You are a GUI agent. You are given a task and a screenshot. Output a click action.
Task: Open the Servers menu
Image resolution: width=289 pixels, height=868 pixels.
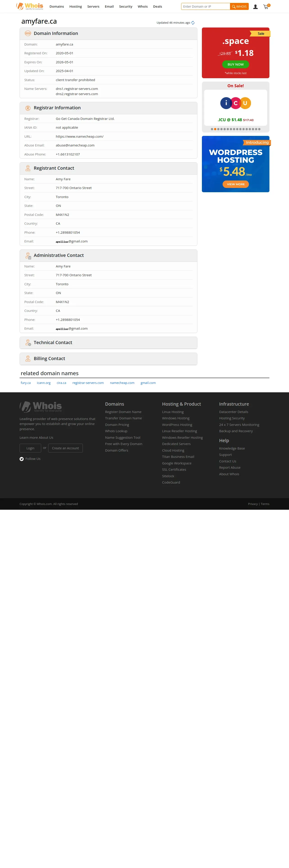[93, 6]
